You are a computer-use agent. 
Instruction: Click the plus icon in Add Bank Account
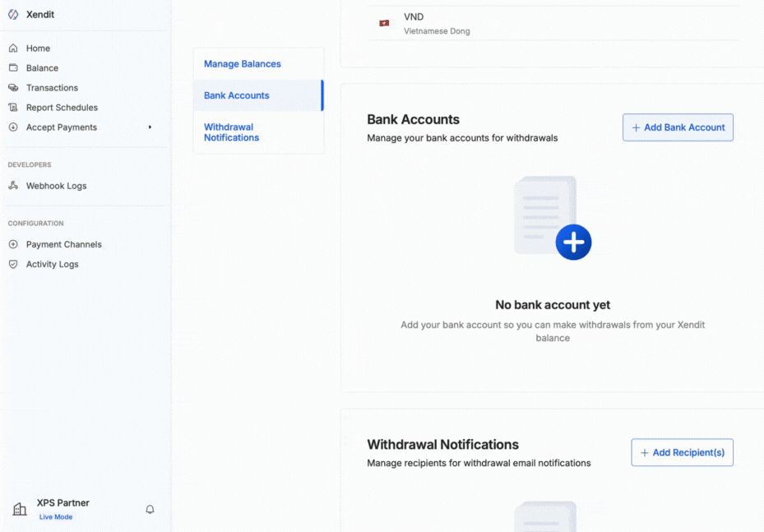pyautogui.click(x=636, y=127)
